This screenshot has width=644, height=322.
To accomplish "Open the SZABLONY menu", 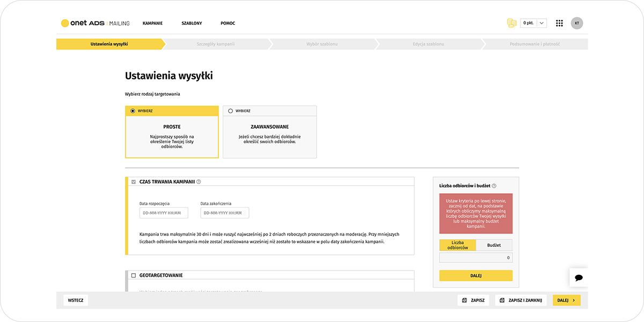I will (192, 23).
